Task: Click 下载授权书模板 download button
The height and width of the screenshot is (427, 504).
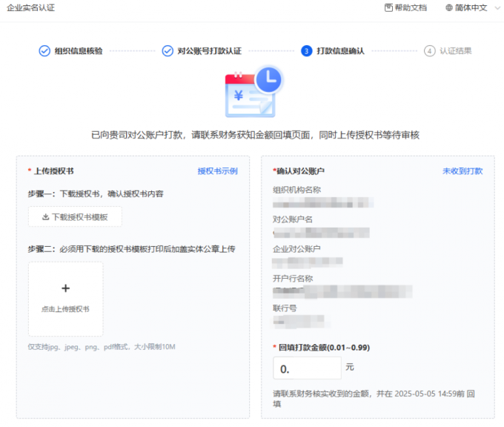Action: 75,217
